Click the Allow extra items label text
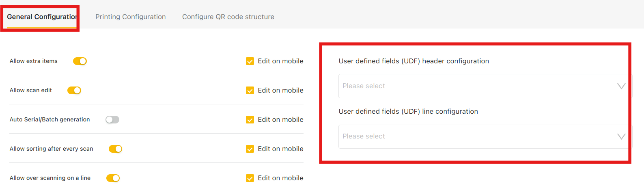The height and width of the screenshot is (186, 644). click(x=34, y=61)
